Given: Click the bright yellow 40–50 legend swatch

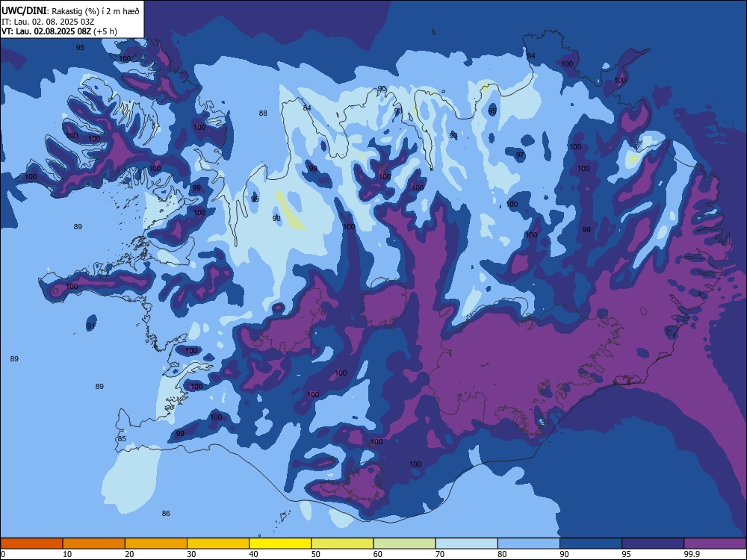Looking at the screenshot, I should pos(280,544).
